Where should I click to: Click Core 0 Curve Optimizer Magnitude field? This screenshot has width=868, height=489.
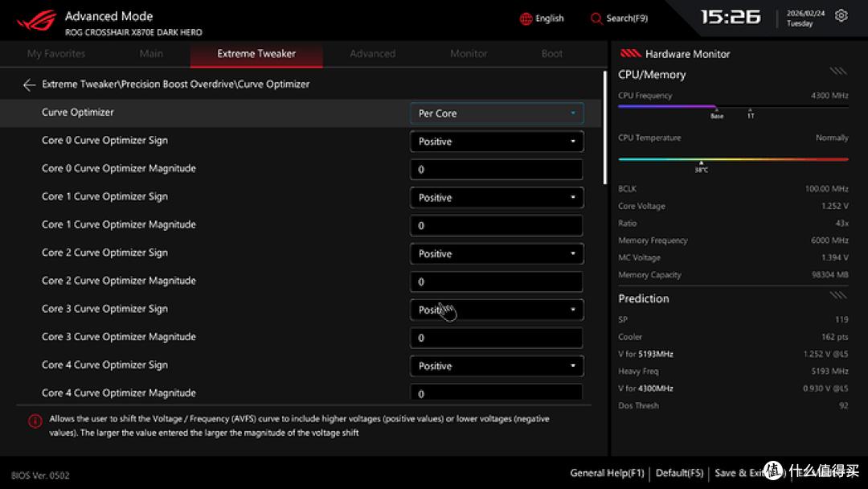(x=497, y=170)
